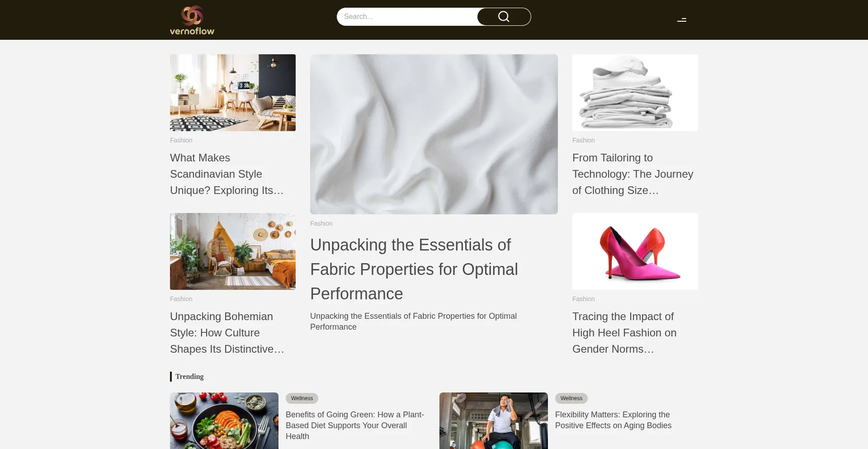Open 'Tracing the Impact of High Heel' article
The height and width of the screenshot is (449, 868).
pyautogui.click(x=624, y=333)
